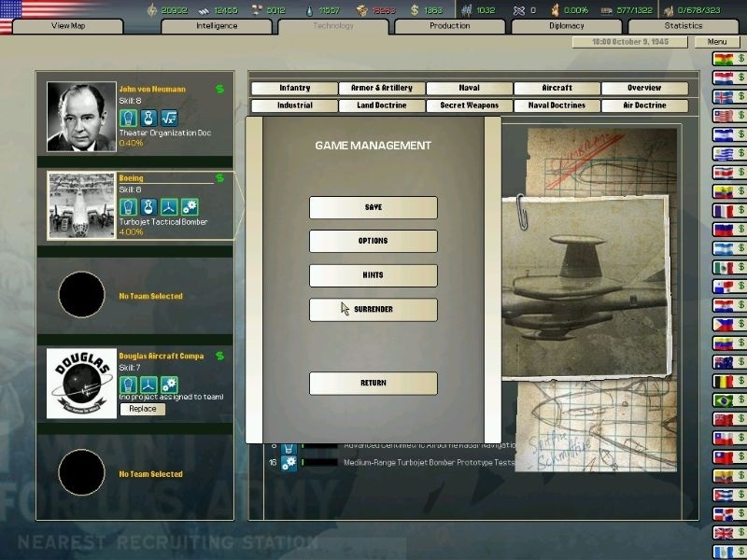
Task: Open Options from the Game Management menu
Action: click(373, 241)
